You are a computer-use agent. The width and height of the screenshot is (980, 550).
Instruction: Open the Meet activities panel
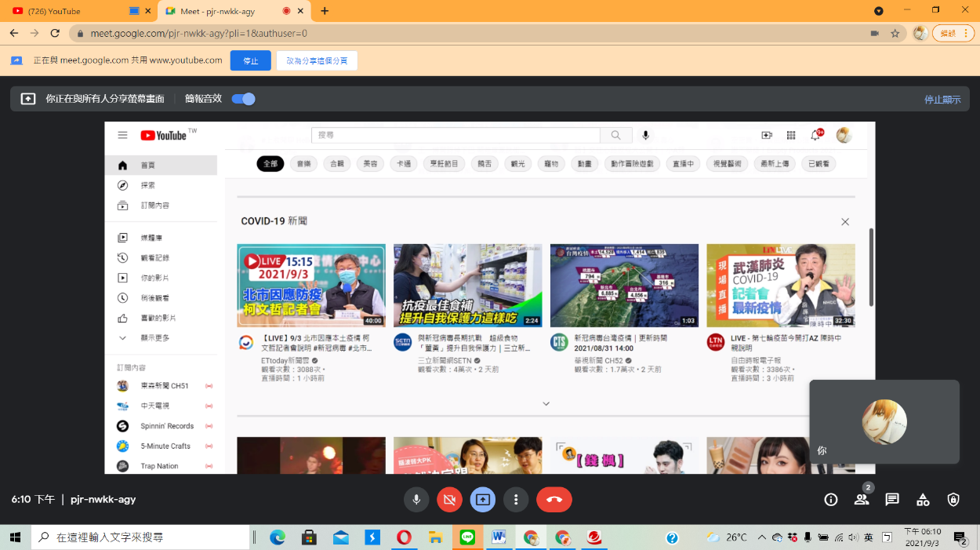tap(923, 500)
